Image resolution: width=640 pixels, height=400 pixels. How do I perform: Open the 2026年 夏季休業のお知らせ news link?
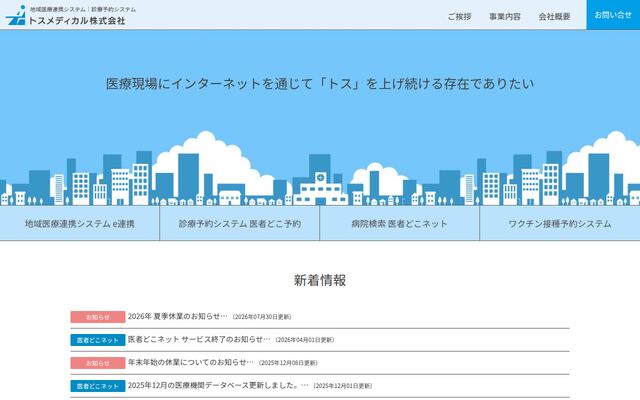pyautogui.click(x=178, y=316)
